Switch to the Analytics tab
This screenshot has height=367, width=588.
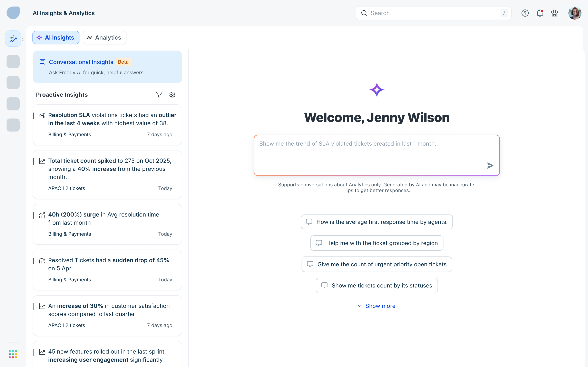coord(104,38)
